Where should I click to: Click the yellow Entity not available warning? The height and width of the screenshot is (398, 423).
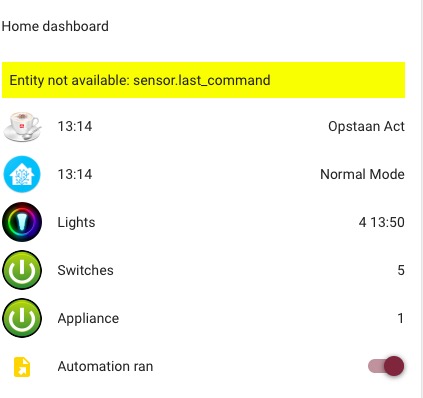click(204, 80)
